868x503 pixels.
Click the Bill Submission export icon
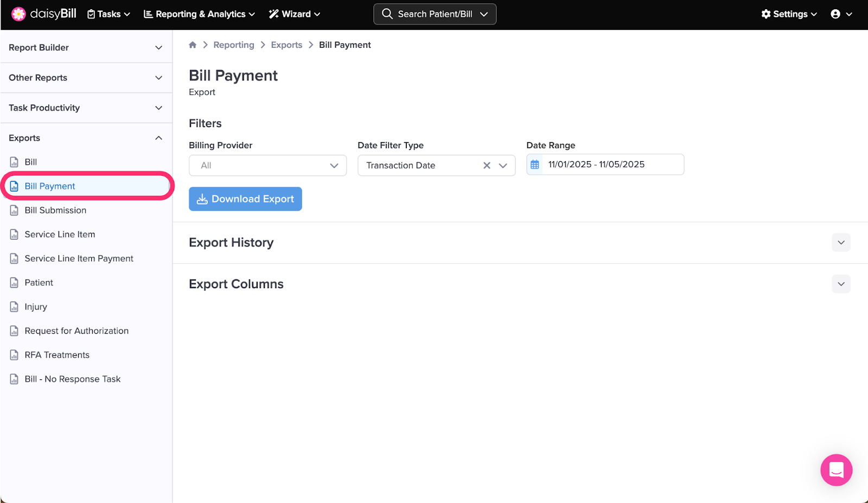click(x=15, y=211)
